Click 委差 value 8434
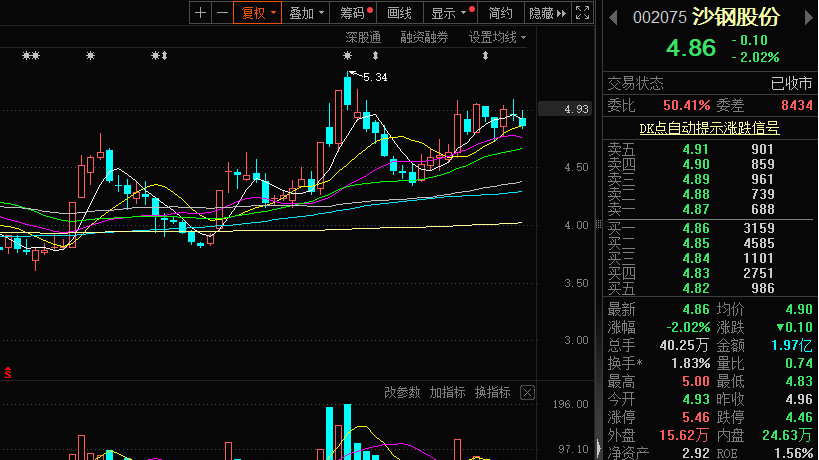 797,105
